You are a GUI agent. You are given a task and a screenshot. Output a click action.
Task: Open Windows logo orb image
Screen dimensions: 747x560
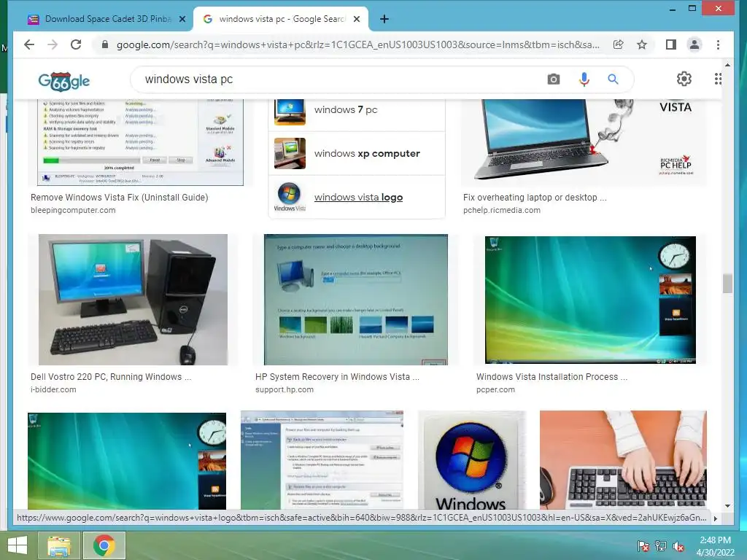pos(472,460)
